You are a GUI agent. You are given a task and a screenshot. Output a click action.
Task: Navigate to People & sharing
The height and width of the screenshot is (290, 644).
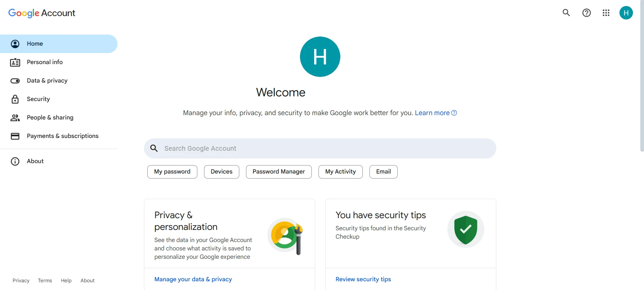59,117
